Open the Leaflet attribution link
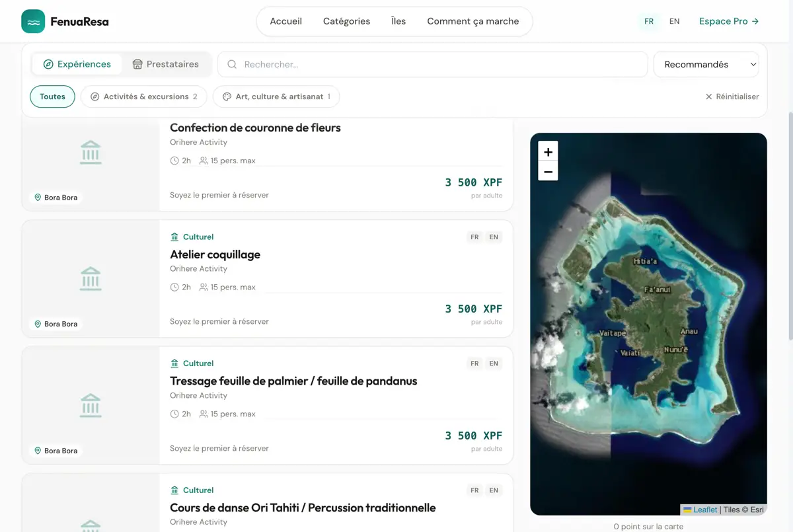Screen dimensions: 793x532 [705, 510]
